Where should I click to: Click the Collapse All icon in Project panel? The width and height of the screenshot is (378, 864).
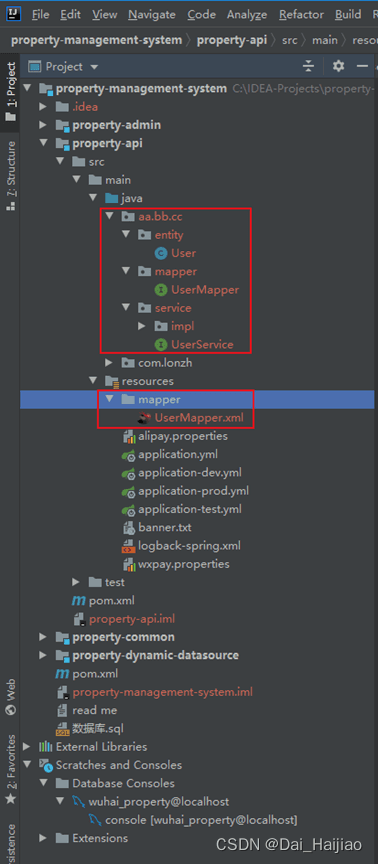pyautogui.click(x=309, y=67)
